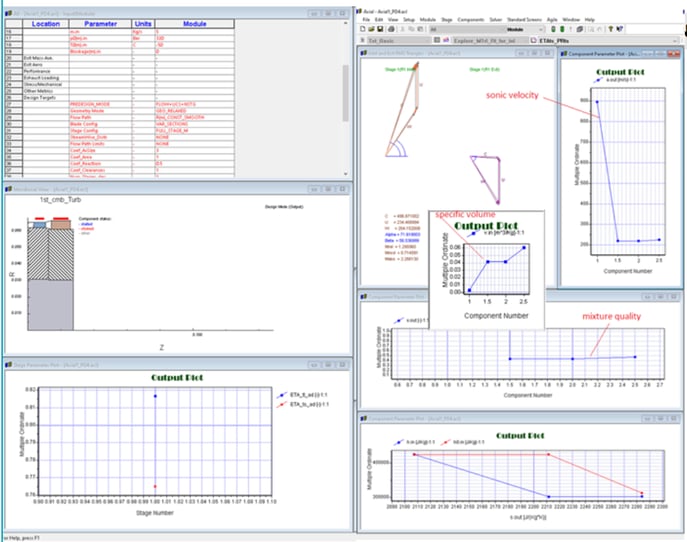
Task: Click the Location column header
Action: click(45, 22)
